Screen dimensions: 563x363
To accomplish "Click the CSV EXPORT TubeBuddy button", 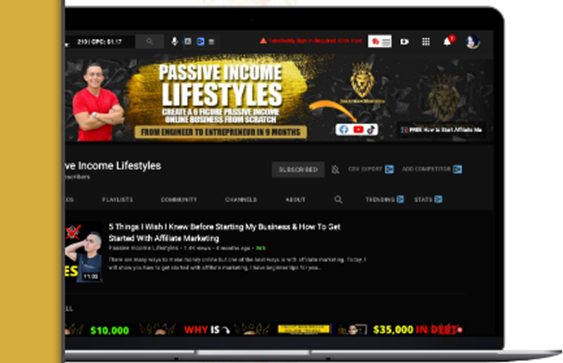I will [x=371, y=169].
